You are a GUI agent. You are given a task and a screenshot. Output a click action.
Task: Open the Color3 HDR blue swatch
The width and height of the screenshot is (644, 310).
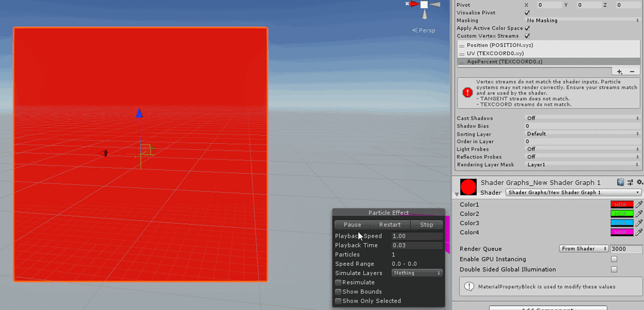click(622, 223)
